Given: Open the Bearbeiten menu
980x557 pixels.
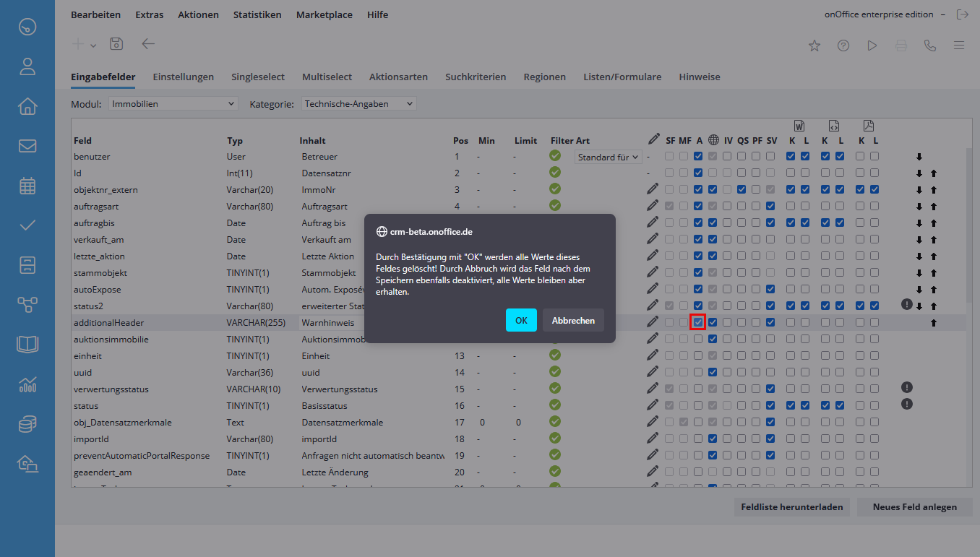Looking at the screenshot, I should click(x=96, y=14).
